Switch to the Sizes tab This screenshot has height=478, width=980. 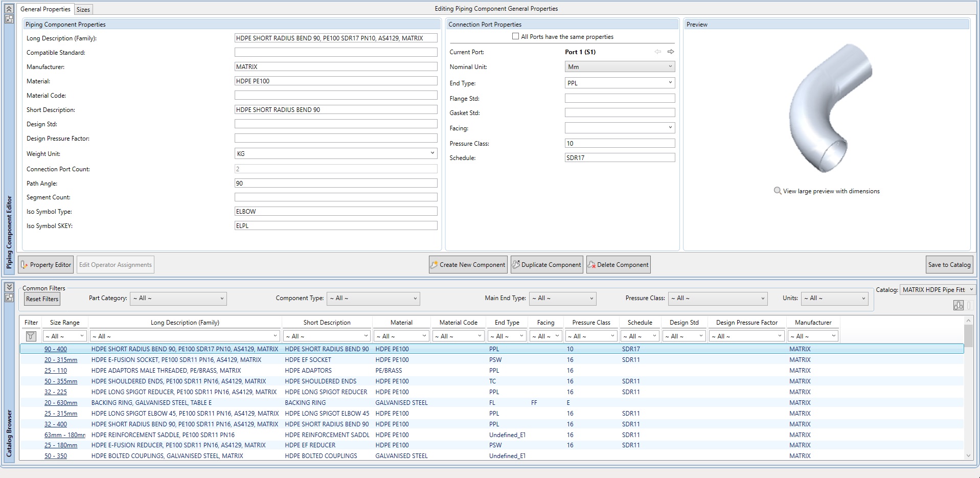coord(83,9)
